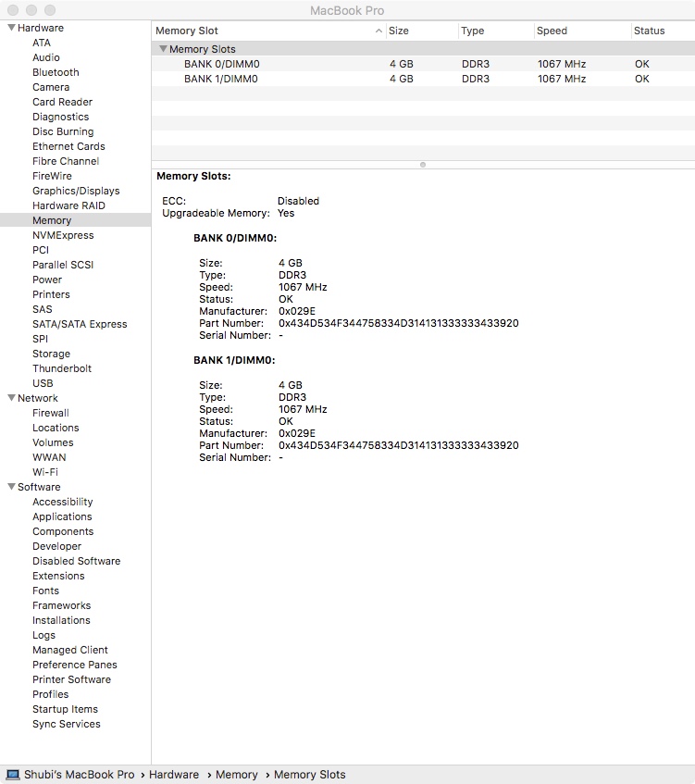The height and width of the screenshot is (784, 695).
Task: Select Parallel SCSI entry
Action: [x=63, y=265]
